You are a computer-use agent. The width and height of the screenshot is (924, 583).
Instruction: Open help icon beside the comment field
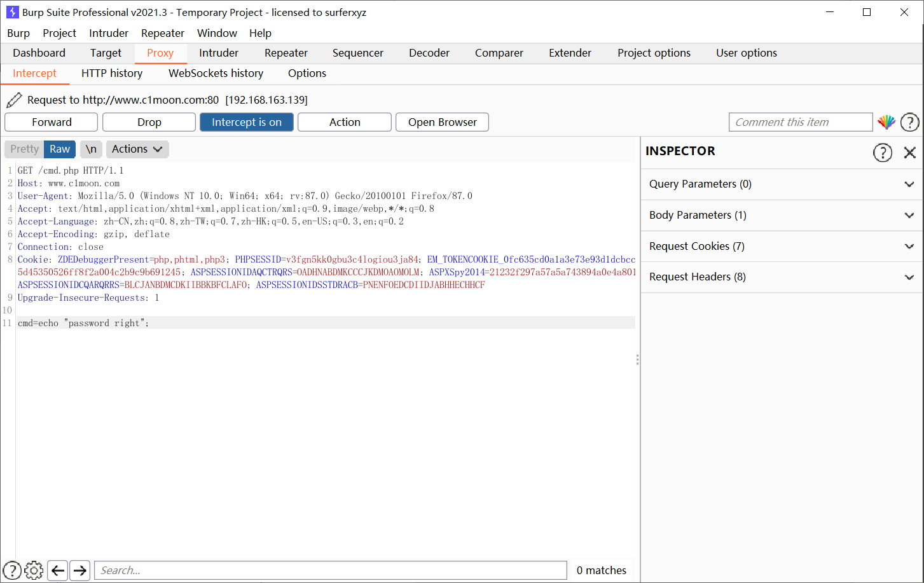(910, 122)
